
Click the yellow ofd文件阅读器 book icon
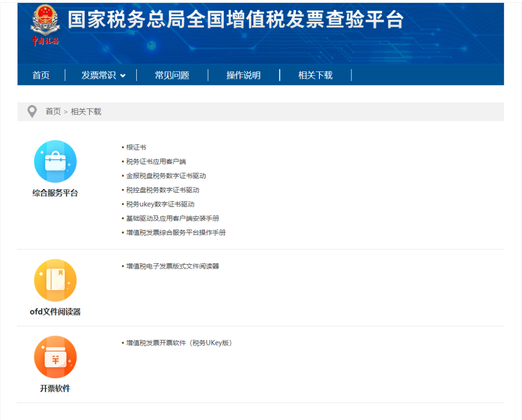point(55,280)
